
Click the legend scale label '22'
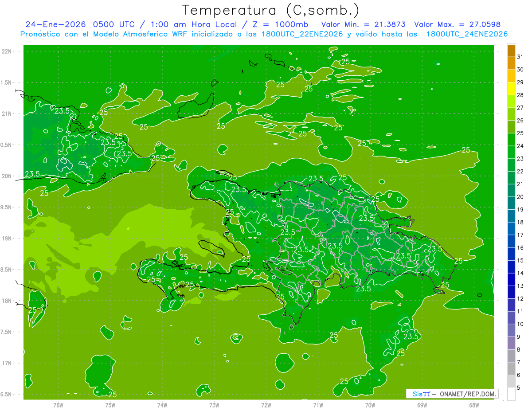[x=520, y=171]
